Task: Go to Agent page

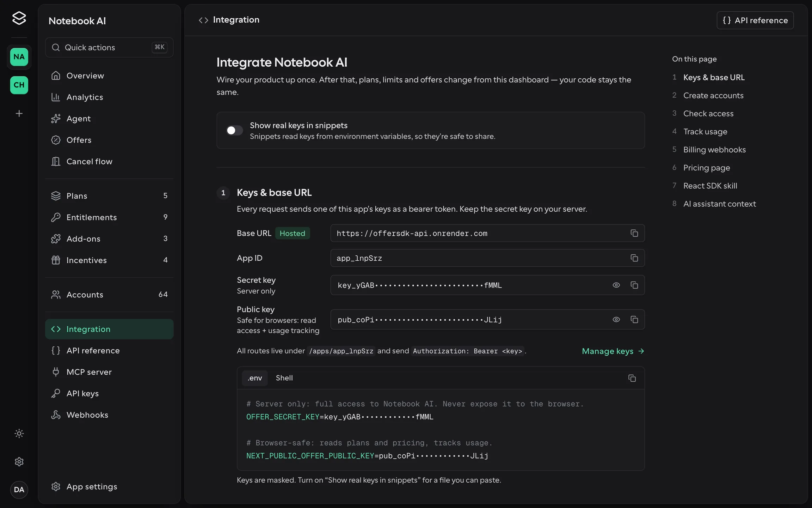Action: (109, 119)
